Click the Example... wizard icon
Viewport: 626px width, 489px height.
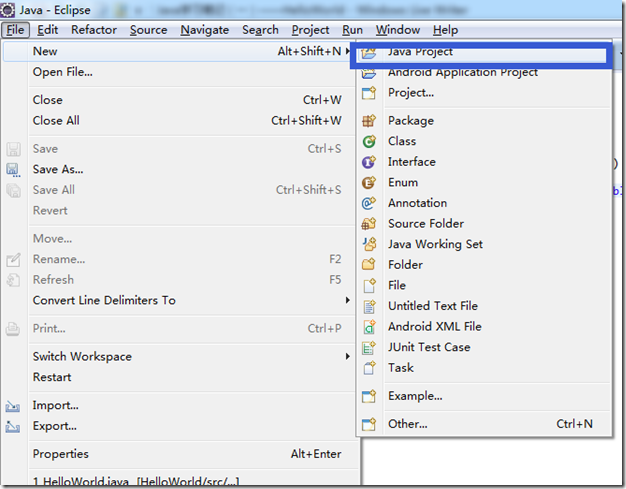pyautogui.click(x=369, y=396)
